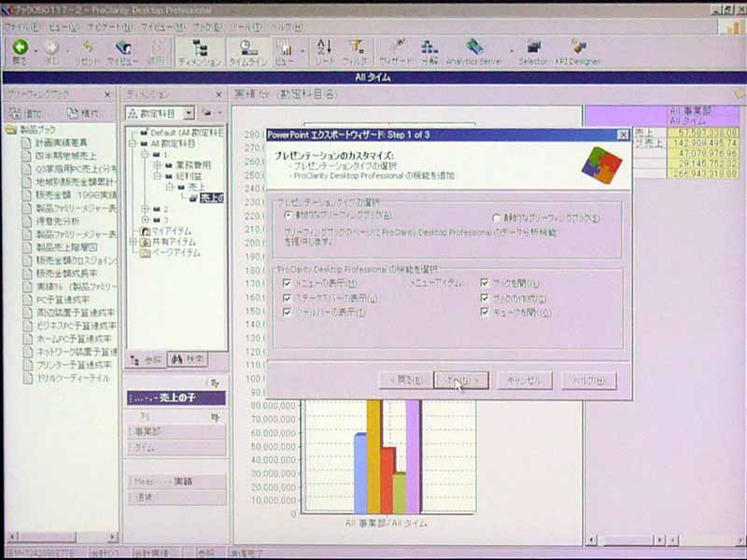This screenshot has height=560, width=747.
Task: Click the Organize (構成) icon in Briefing Book panel
Action: click(x=73, y=113)
